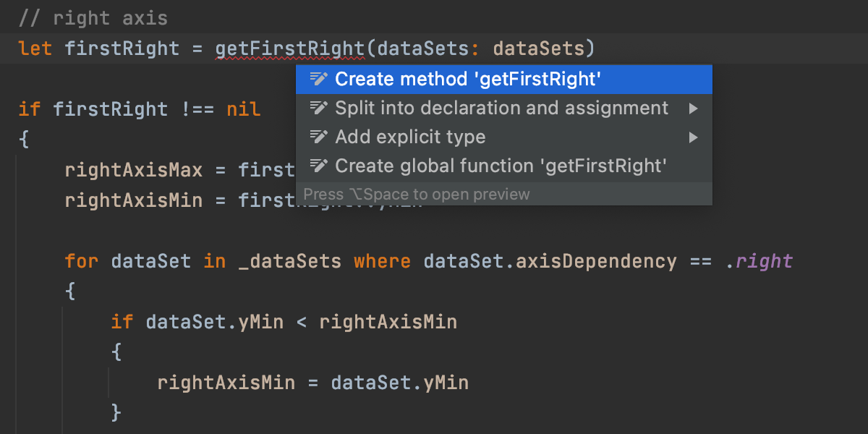Expand the Add explicit type submenu arrow

[x=694, y=137]
